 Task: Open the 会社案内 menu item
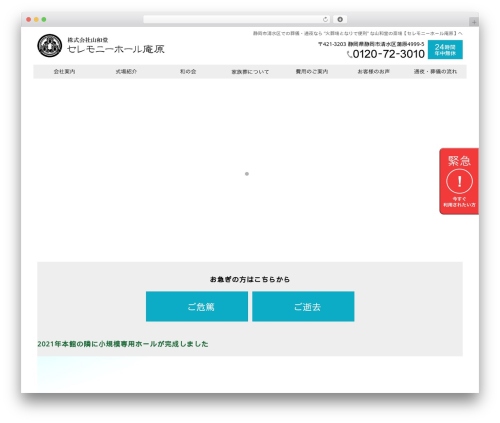pyautogui.click(x=64, y=72)
